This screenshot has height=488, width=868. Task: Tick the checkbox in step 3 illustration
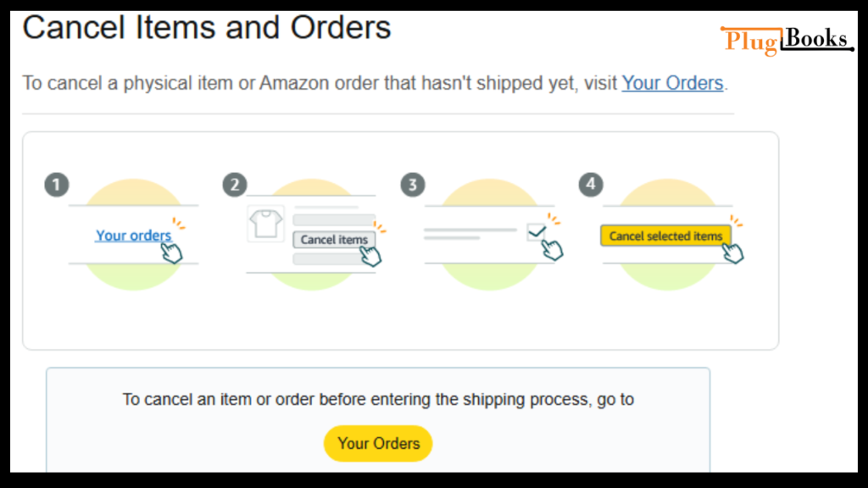tap(536, 232)
